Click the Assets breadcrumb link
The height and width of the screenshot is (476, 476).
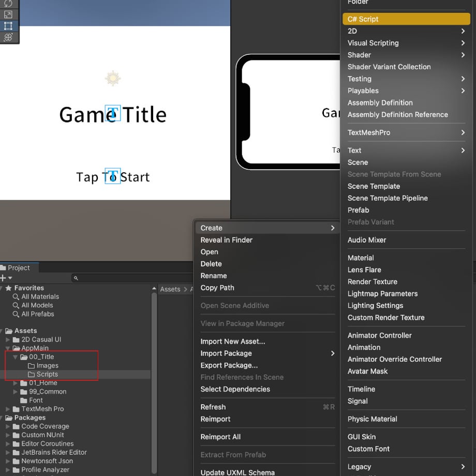pyautogui.click(x=170, y=289)
